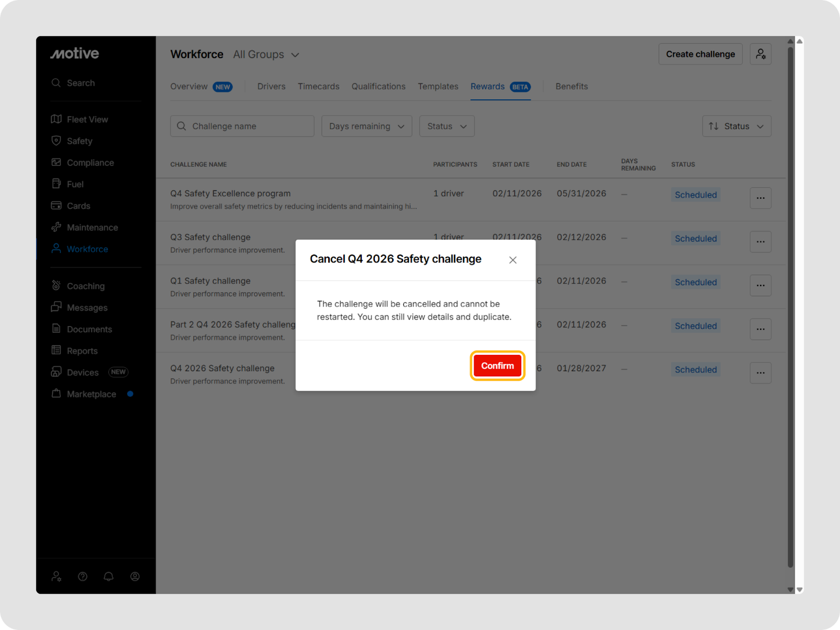This screenshot has height=630, width=840.
Task: Expand the Status filter dropdown
Action: 447,127
